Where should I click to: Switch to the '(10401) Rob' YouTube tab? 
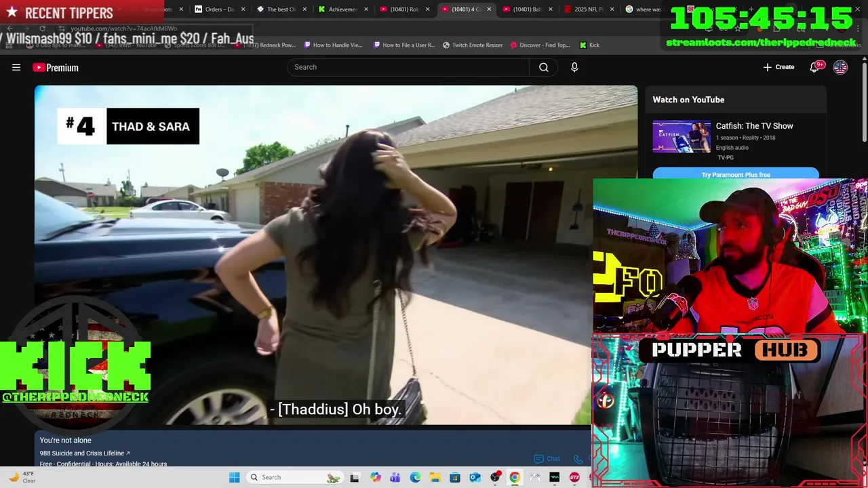404,9
